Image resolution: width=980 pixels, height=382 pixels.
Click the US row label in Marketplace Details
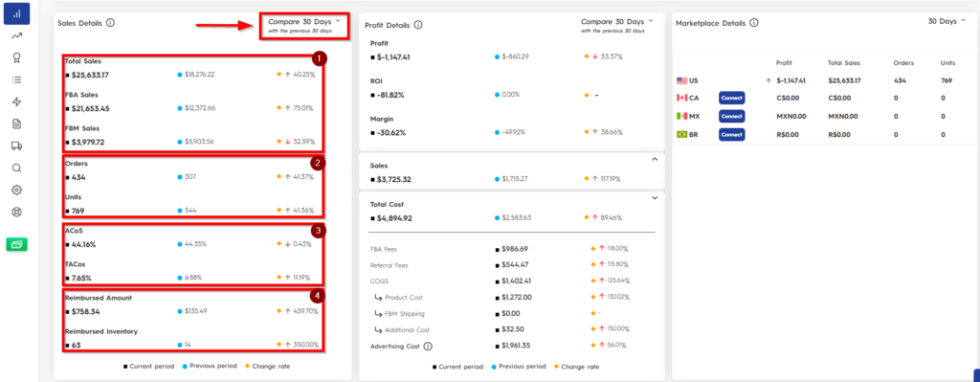click(x=694, y=80)
